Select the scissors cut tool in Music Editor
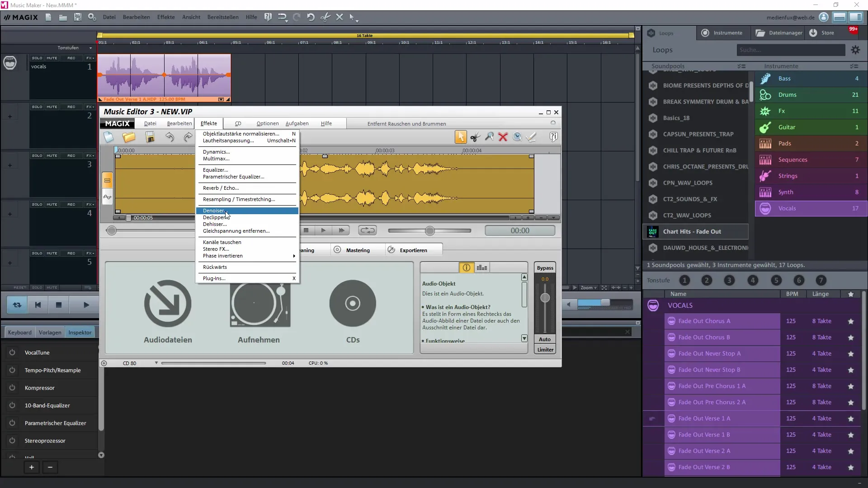The width and height of the screenshot is (868, 488). 475,137
